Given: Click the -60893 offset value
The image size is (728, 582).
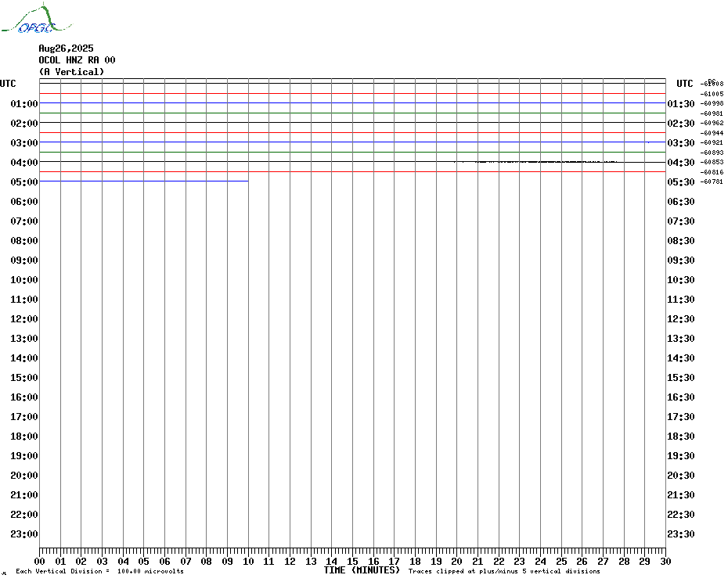Looking at the screenshot, I should pos(712,153).
